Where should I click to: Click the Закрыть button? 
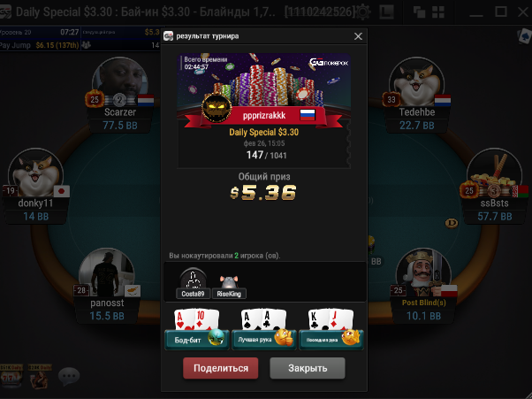pos(308,368)
